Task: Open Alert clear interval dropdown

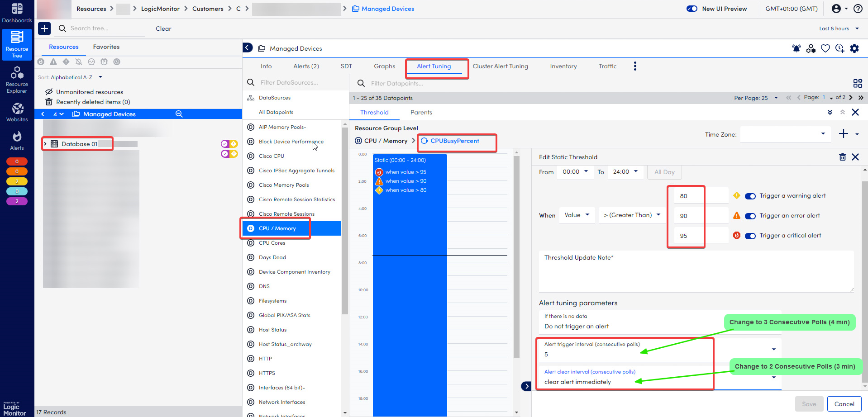Action: (660, 377)
